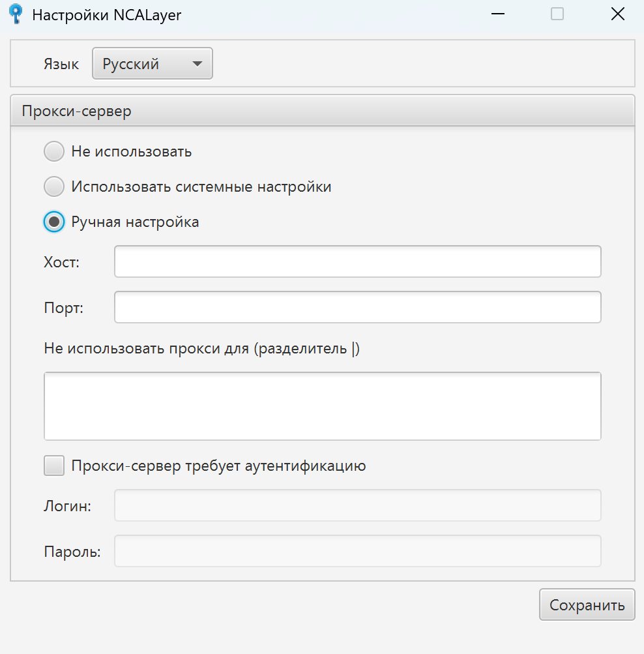Click the proxy exclusion list text area
This screenshot has width=644, height=654.
(x=323, y=406)
